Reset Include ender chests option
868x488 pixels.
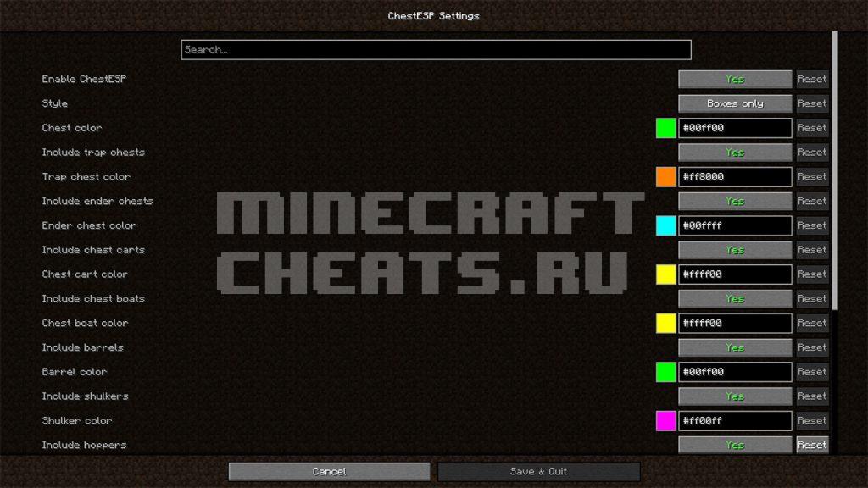(812, 201)
